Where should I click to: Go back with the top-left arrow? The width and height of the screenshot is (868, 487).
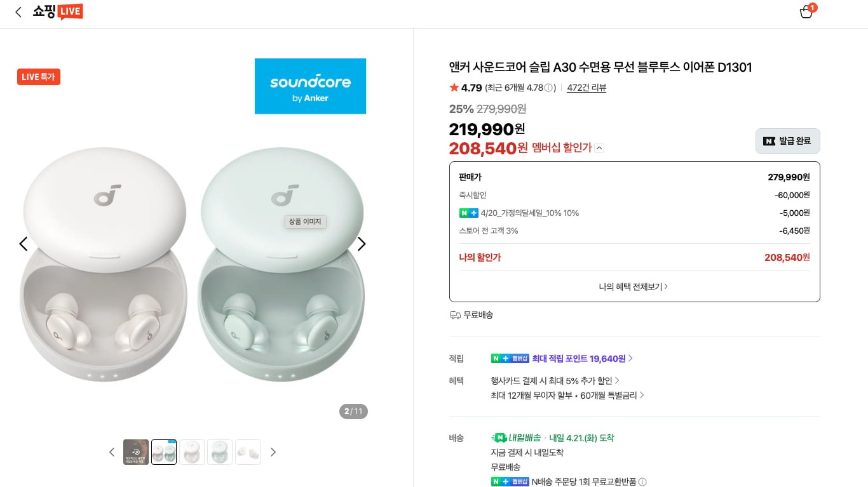point(18,12)
